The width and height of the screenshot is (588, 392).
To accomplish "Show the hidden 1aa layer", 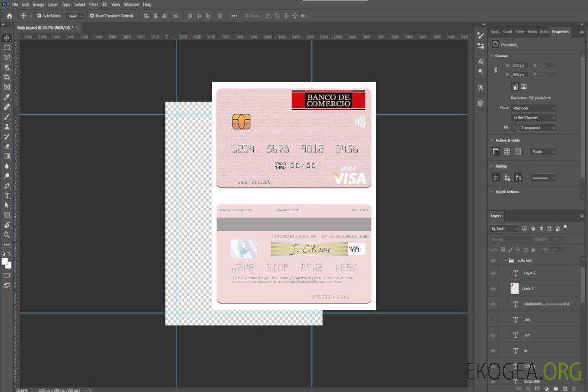I will 493,320.
